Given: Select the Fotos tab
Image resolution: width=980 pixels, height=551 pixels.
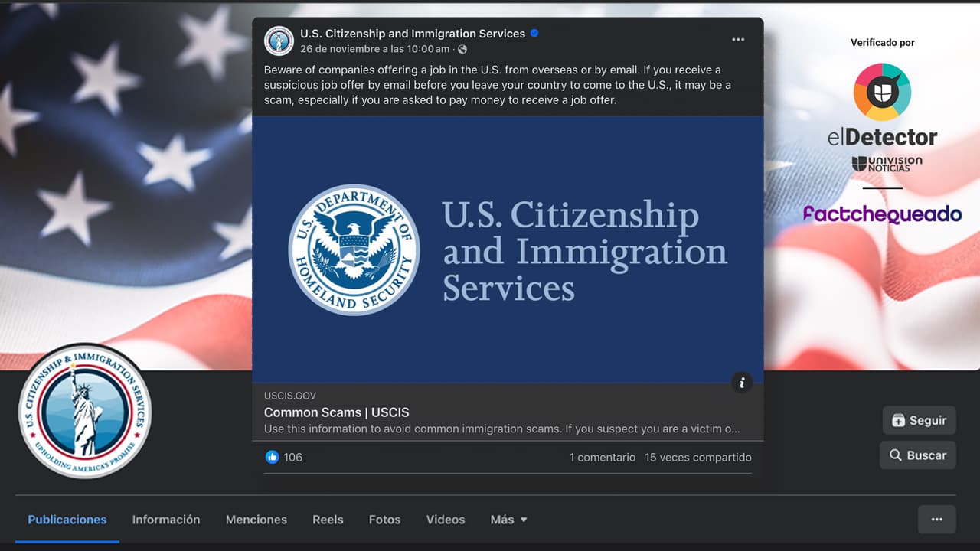Looking at the screenshot, I should point(384,520).
